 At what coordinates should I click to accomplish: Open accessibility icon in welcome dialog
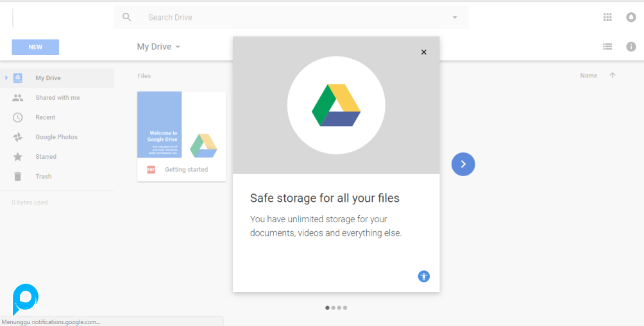point(423,277)
